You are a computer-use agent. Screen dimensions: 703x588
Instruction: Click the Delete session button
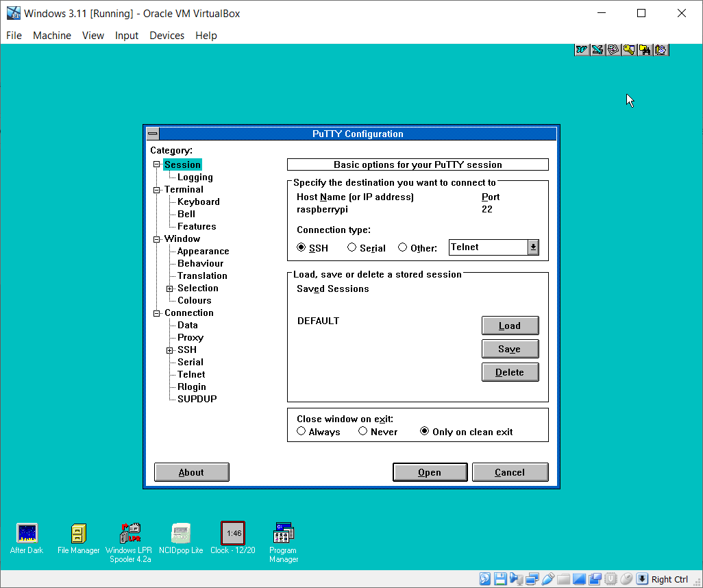point(510,372)
